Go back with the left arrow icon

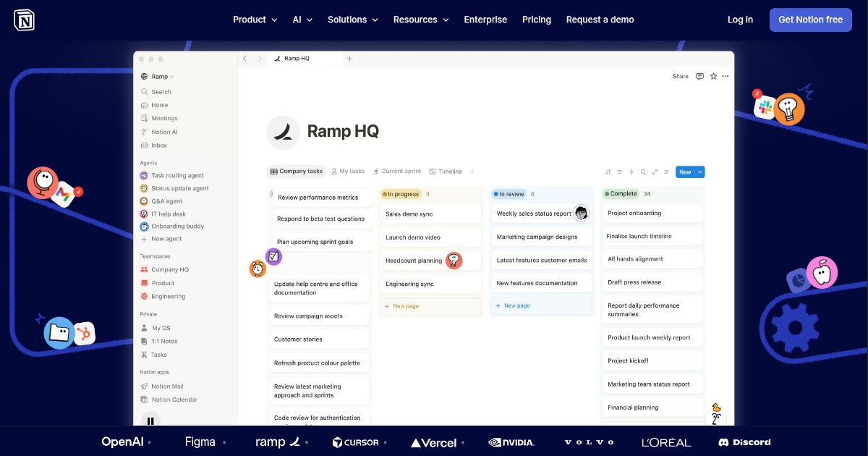click(245, 59)
